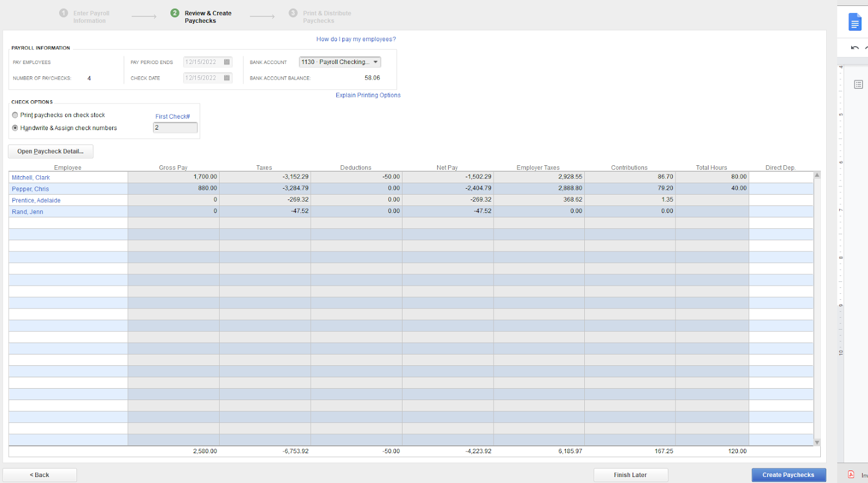Click Finish Later button
The height and width of the screenshot is (483, 868).
(x=630, y=475)
